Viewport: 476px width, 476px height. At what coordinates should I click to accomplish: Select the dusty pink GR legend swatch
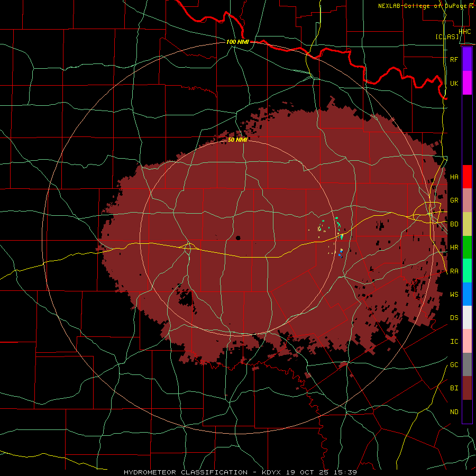467,200
